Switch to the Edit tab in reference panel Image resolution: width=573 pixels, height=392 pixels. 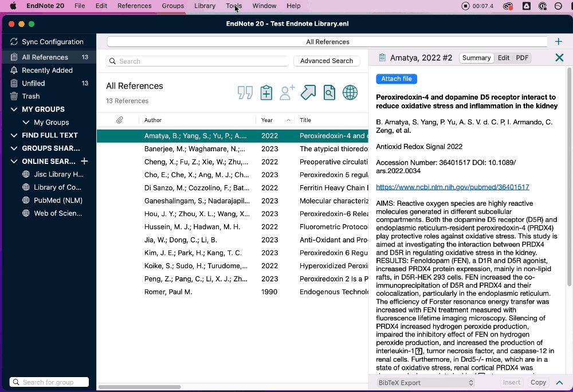[503, 57]
